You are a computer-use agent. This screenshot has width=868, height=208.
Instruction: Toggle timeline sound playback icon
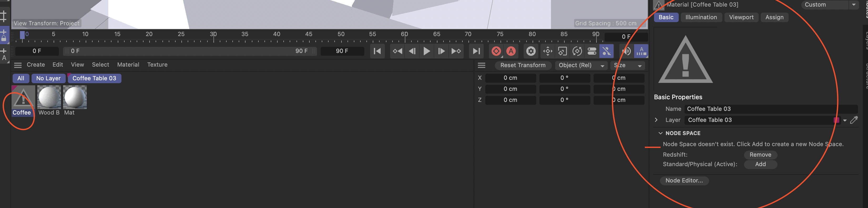[x=626, y=51]
